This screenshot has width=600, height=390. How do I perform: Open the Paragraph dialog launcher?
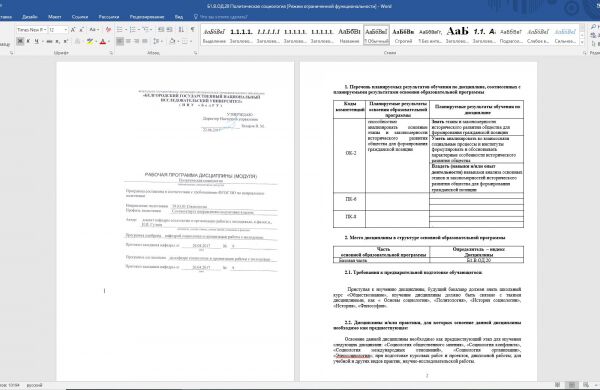coord(196,53)
